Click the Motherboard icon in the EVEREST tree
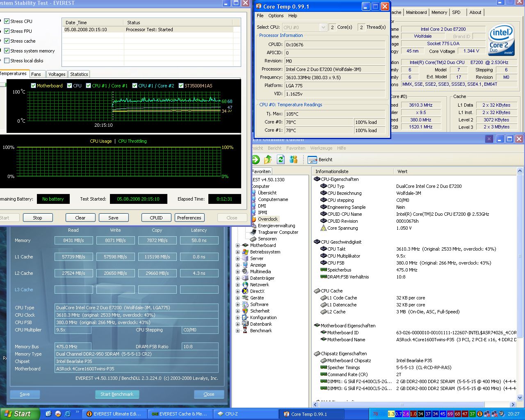The width and height of the screenshot is (525, 420). 245,245
